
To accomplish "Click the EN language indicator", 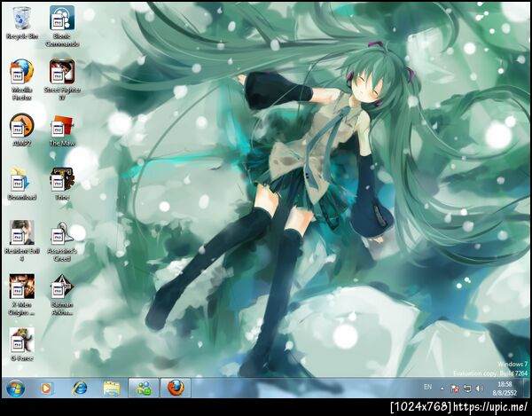I will click(x=428, y=387).
